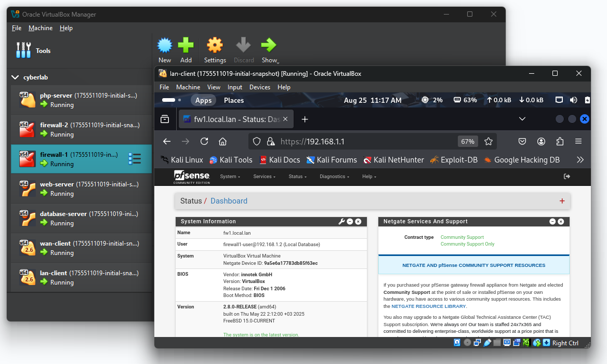Viewport: 607px width, 364px height.
Task: Click the New virtual machine icon
Action: (x=165, y=46)
